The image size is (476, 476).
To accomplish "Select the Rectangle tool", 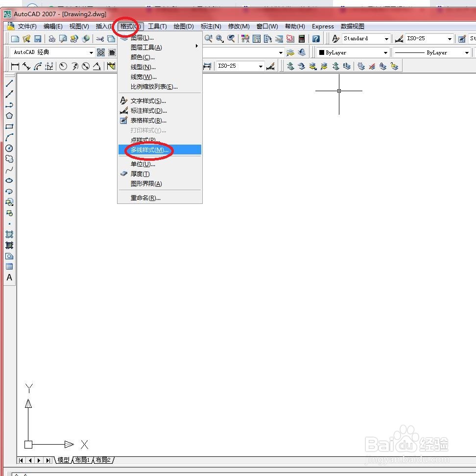I will click(9, 126).
